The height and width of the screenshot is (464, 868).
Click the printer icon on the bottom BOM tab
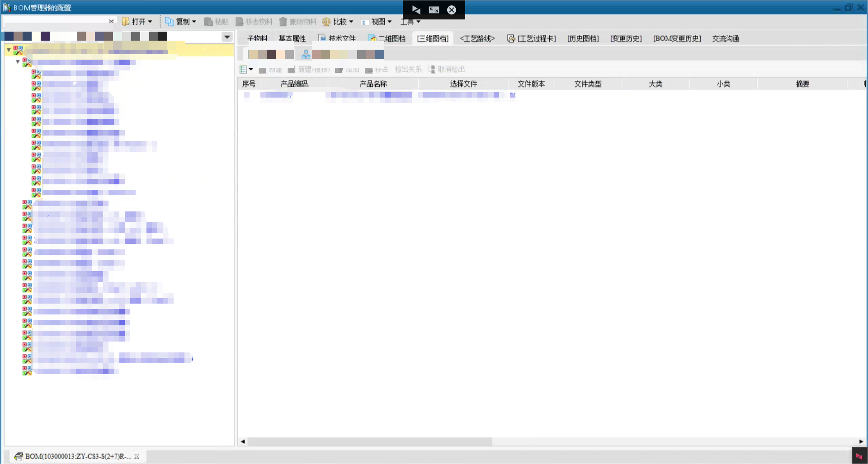tap(19, 456)
